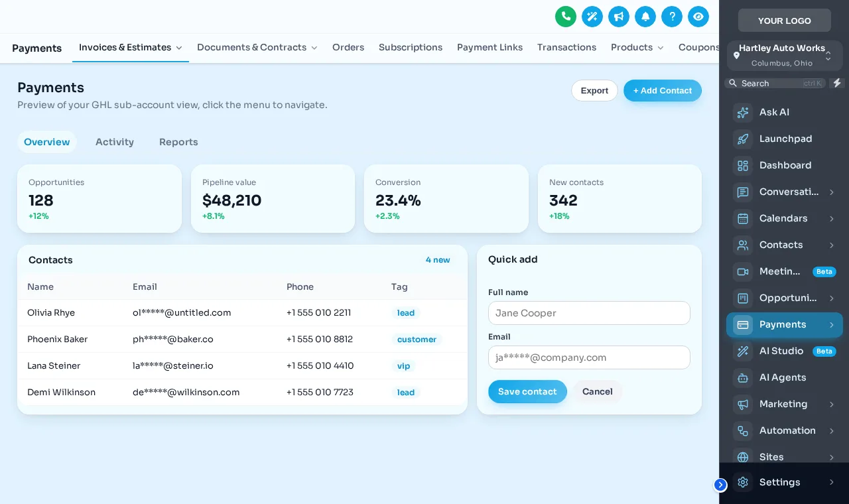
Task: Open the notifications bell icon
Action: click(645, 17)
